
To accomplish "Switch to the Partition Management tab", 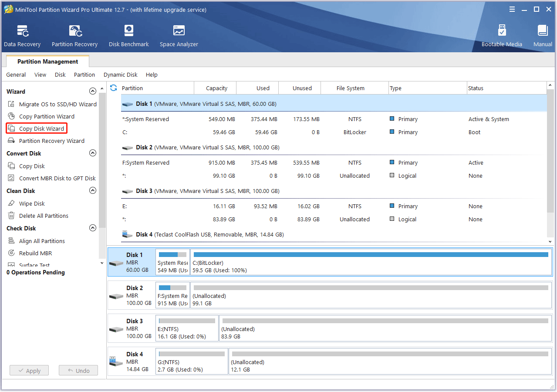I will (x=47, y=61).
